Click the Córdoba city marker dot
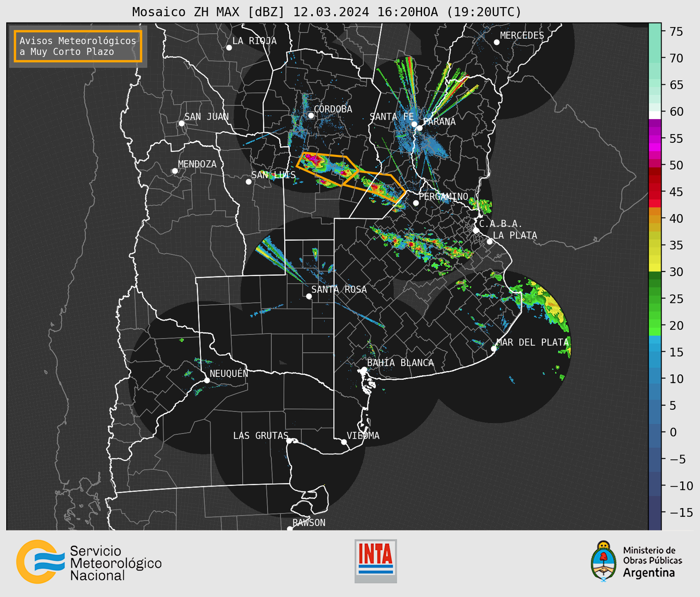The image size is (700, 597). click(x=311, y=115)
